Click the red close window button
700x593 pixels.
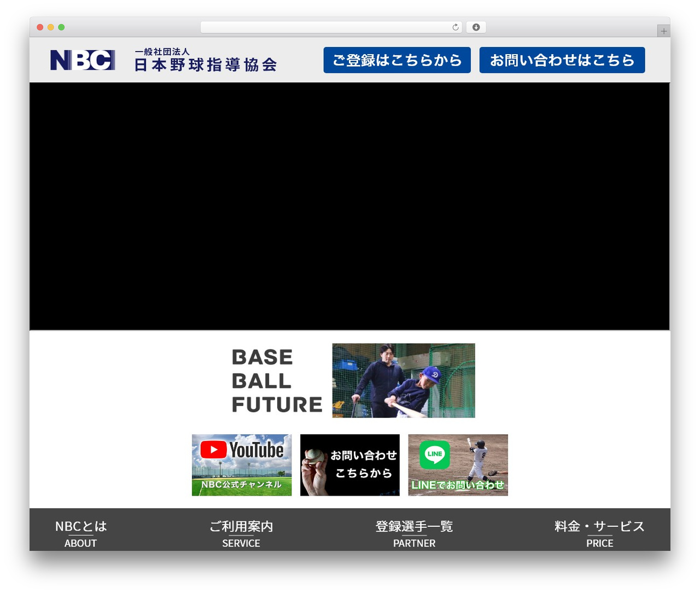tap(40, 27)
